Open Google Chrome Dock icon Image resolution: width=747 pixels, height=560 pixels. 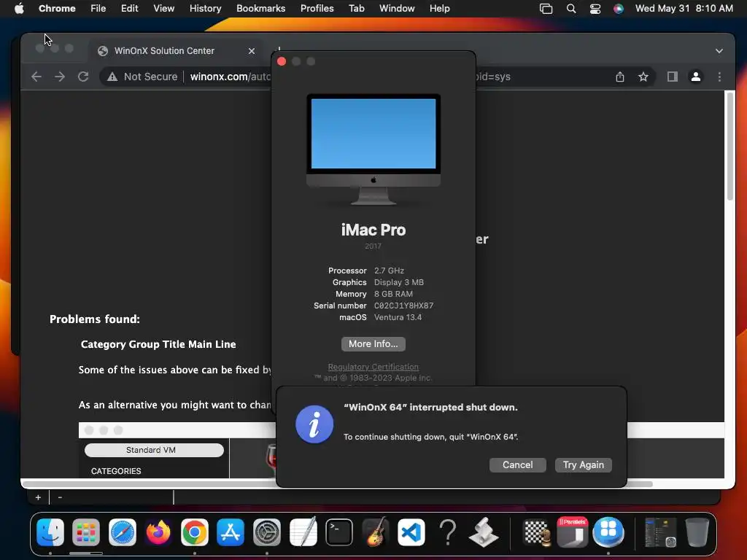pyautogui.click(x=194, y=532)
